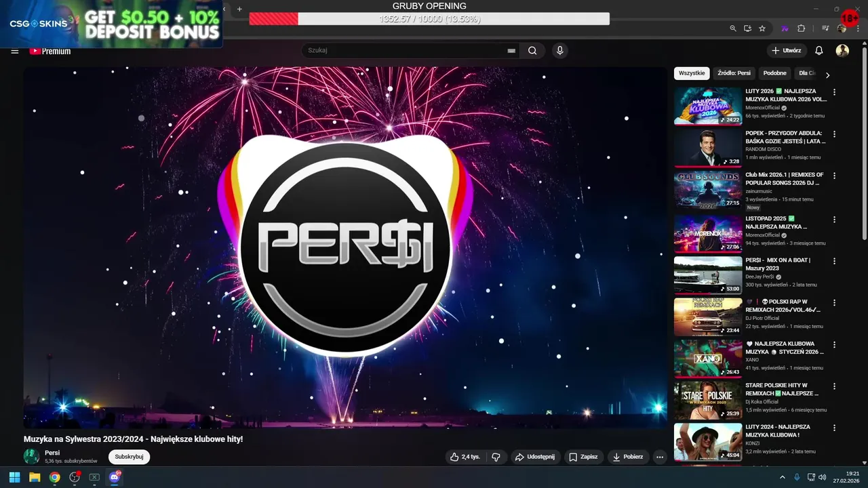
Task: Select the Wszystkie filter chip
Action: pos(692,73)
